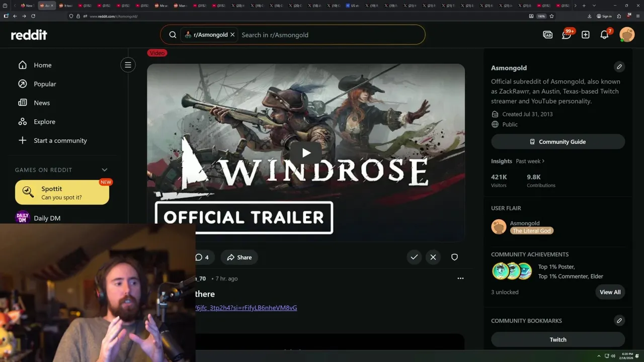Click the Created Jul 31, 2013 text
The width and height of the screenshot is (644, 362).
(x=527, y=114)
